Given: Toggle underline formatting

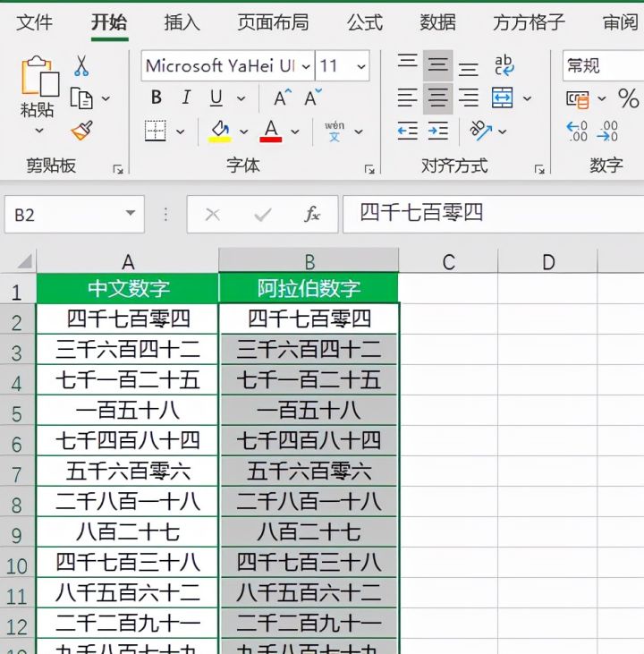Looking at the screenshot, I should click(216, 98).
